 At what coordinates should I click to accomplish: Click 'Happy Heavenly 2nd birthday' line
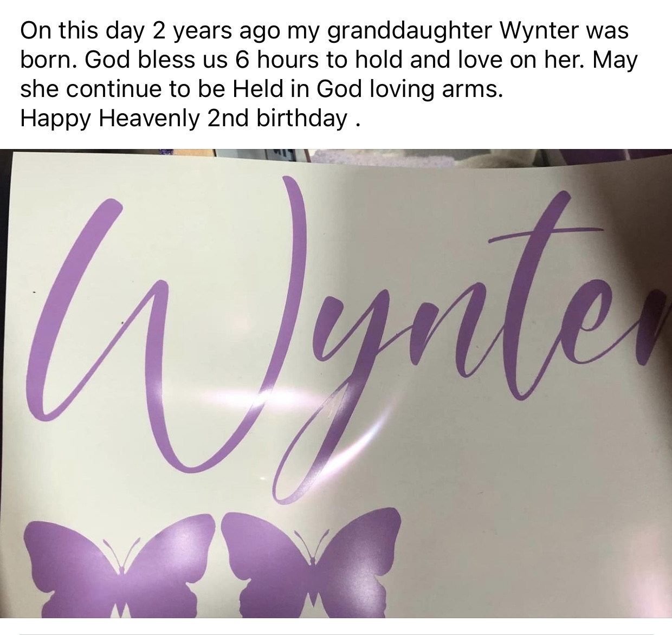184,119
